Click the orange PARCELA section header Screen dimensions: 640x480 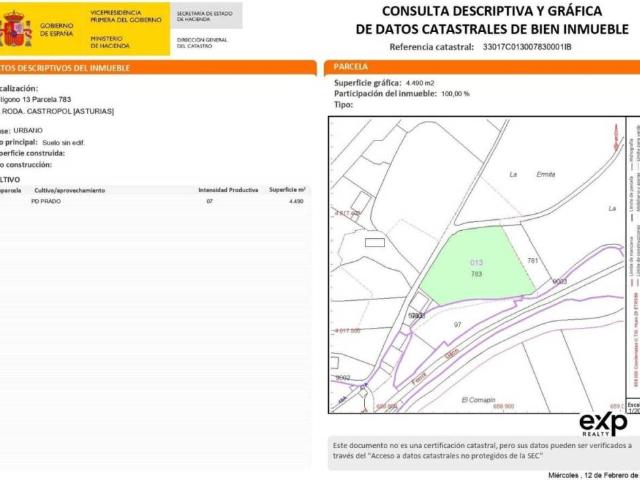482,67
